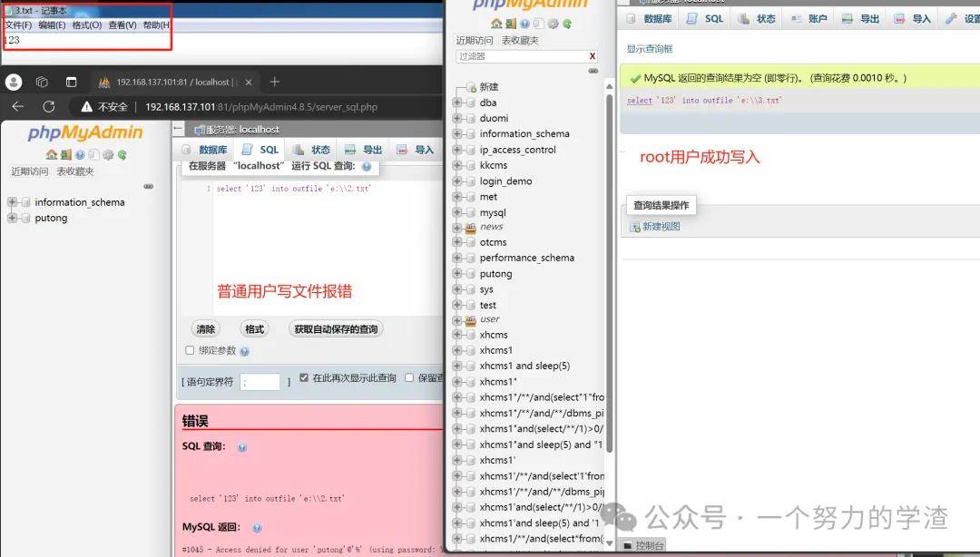Viewport: 980px width, 557px height.
Task: Expand mysql database node
Action: point(457,213)
